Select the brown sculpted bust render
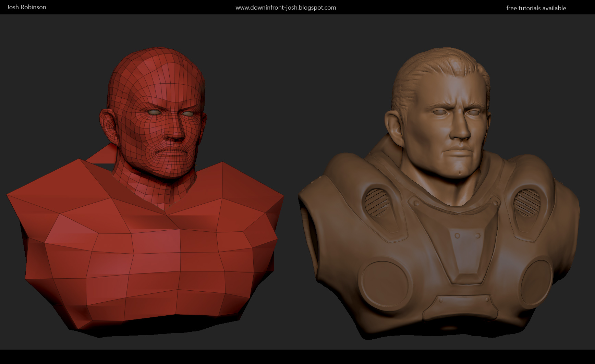Image resolution: width=595 pixels, height=364 pixels. click(x=446, y=206)
